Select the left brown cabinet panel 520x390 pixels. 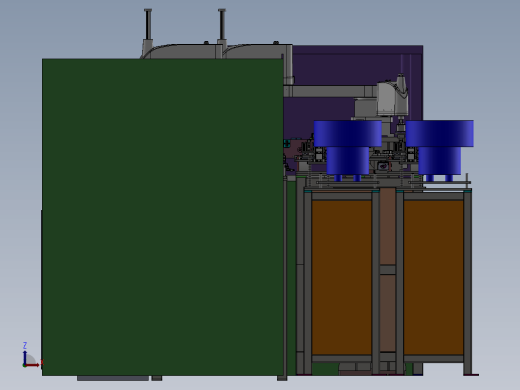click(x=342, y=277)
